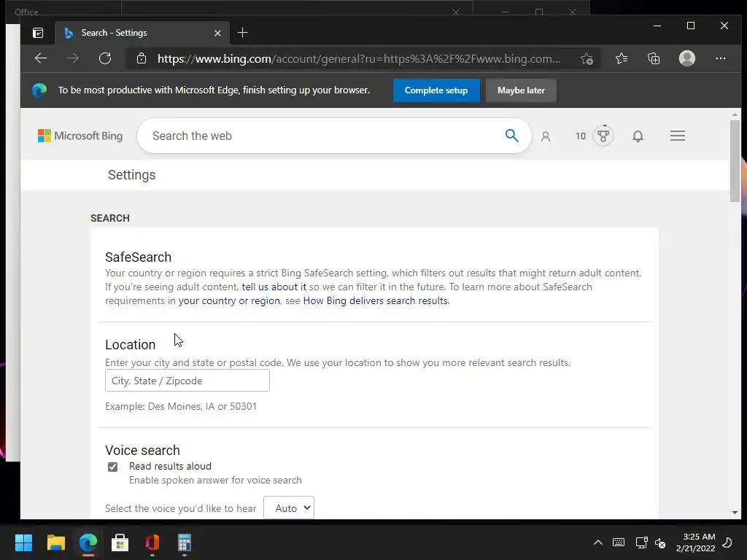Click the SafeSearch heading
747x560 pixels.
click(138, 257)
